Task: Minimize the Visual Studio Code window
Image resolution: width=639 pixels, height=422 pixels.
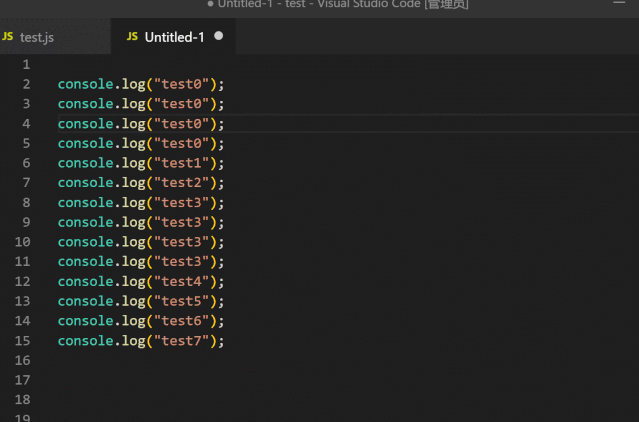Action: pos(619,3)
